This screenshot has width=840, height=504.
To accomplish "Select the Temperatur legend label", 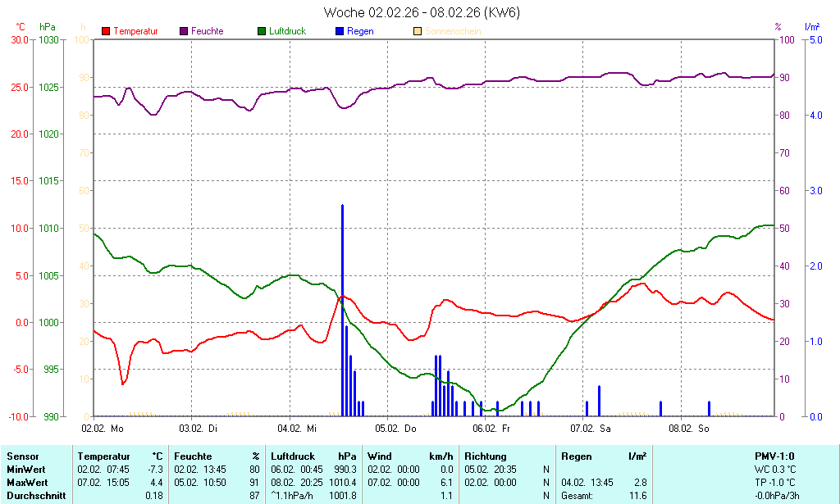I will coord(135,31).
